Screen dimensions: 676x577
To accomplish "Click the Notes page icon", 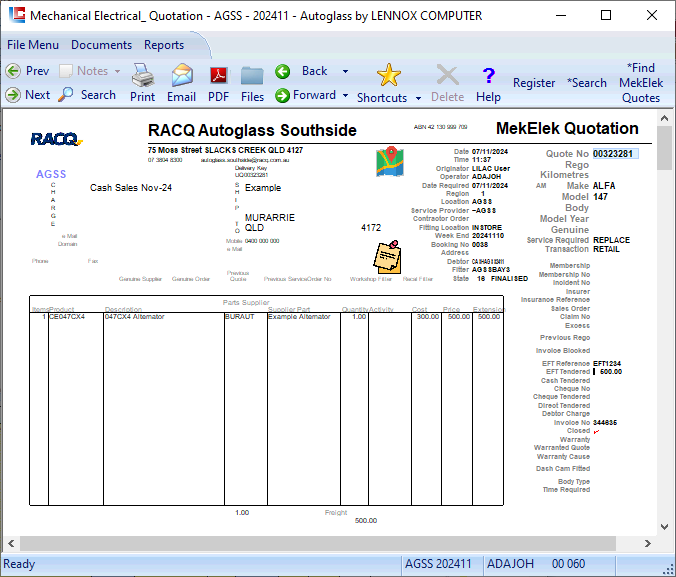I will [66, 71].
